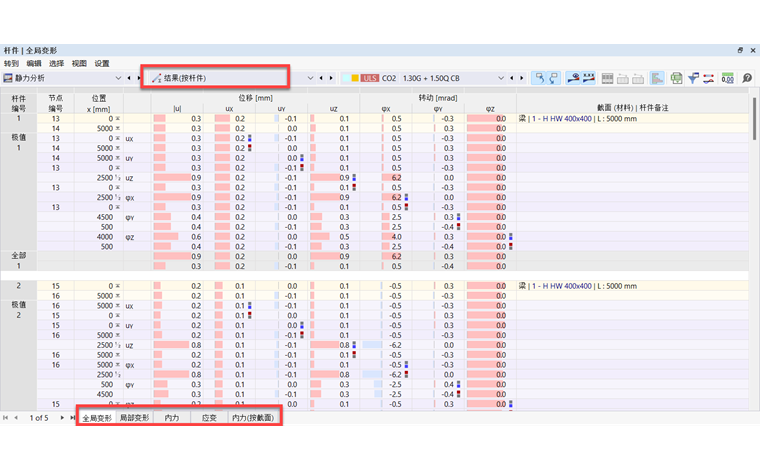This screenshot has height=470, width=760.
Task: Click the table columns layout icon
Action: [x=607, y=78]
